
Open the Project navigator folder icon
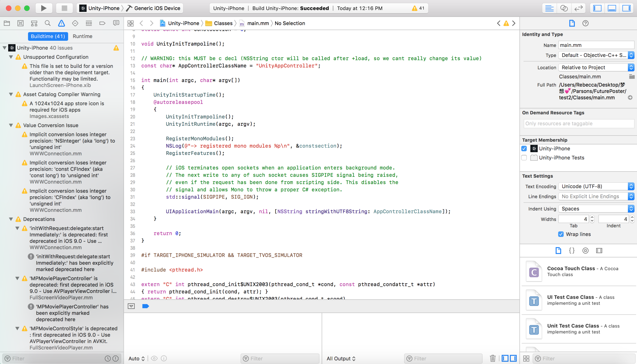(x=7, y=23)
